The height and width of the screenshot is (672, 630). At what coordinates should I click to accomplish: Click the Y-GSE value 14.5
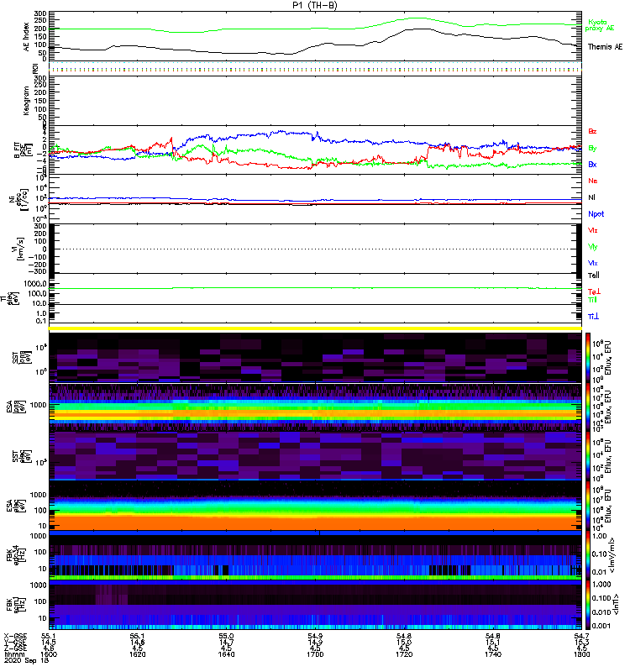pyautogui.click(x=49, y=643)
